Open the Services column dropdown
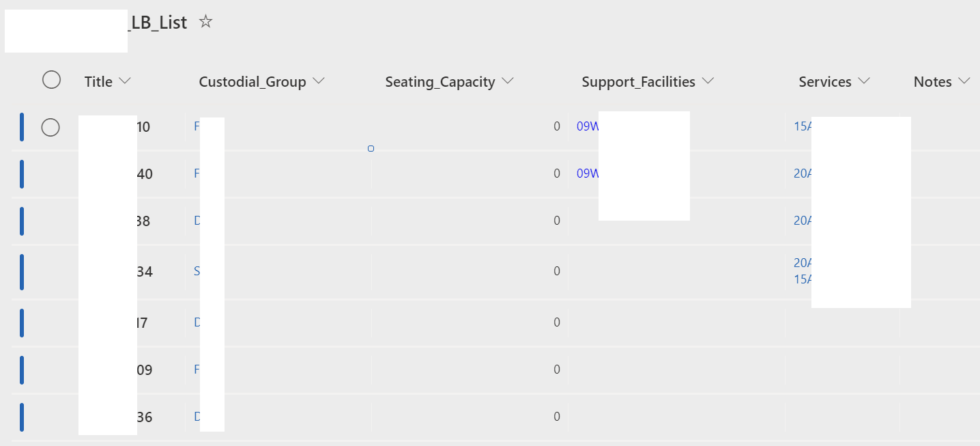980x446 pixels. (864, 81)
